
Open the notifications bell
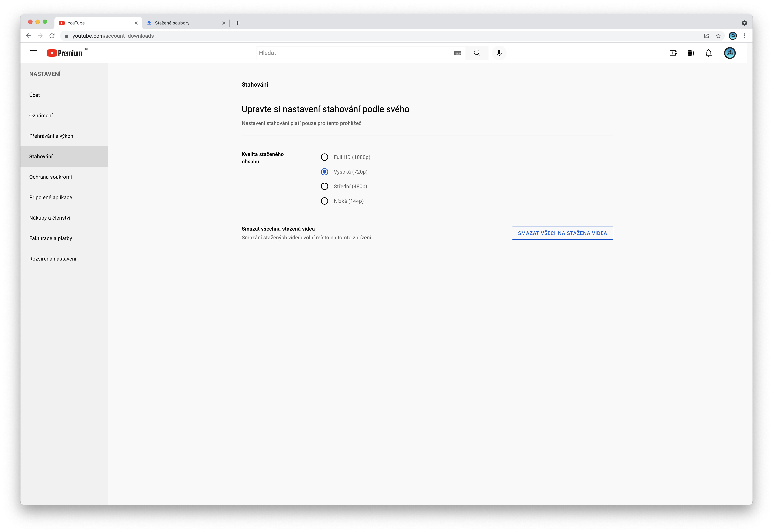(708, 53)
